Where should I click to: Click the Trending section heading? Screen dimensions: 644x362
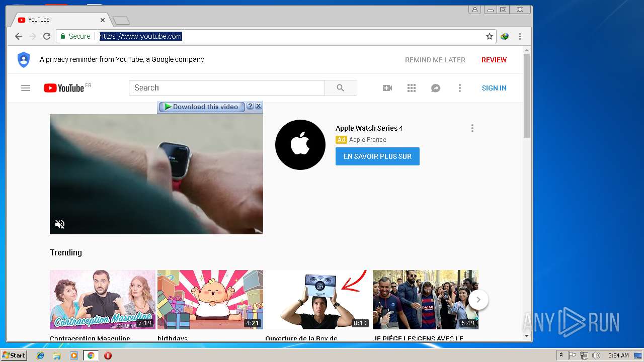click(x=66, y=252)
